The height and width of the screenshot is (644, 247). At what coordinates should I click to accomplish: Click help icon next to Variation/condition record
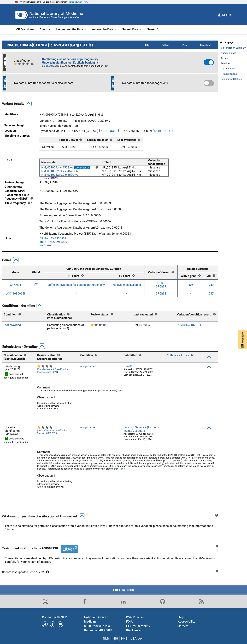point(214,314)
